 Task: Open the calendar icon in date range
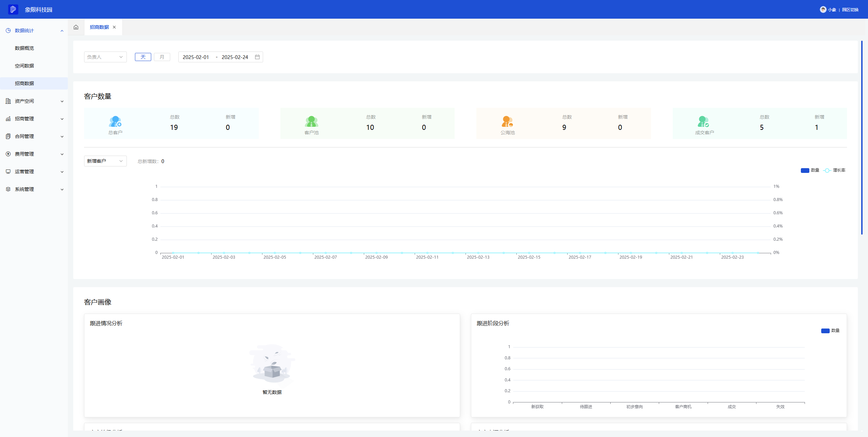pyautogui.click(x=257, y=57)
